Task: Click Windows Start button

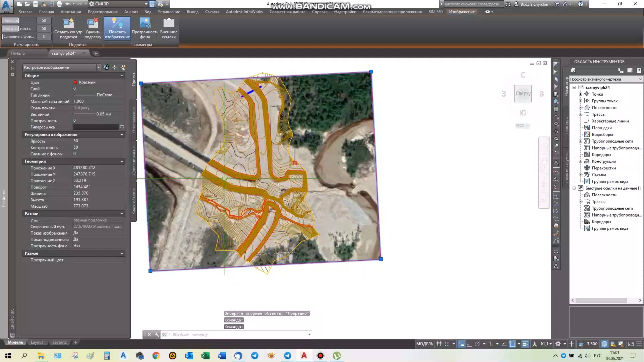Action: (x=8, y=356)
